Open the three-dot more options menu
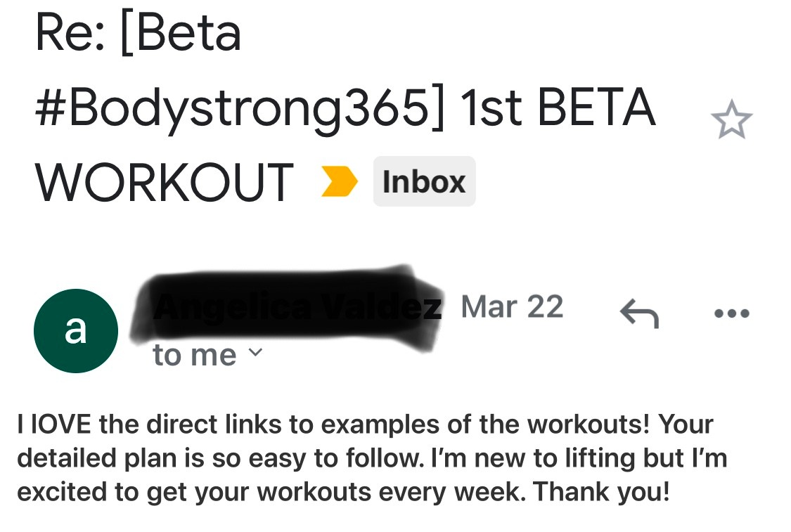 (731, 313)
